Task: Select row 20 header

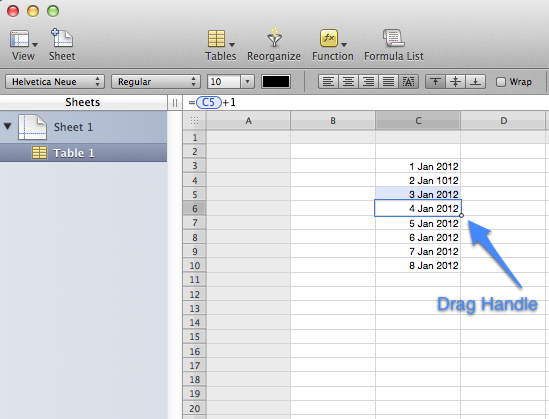Action: 195,408
